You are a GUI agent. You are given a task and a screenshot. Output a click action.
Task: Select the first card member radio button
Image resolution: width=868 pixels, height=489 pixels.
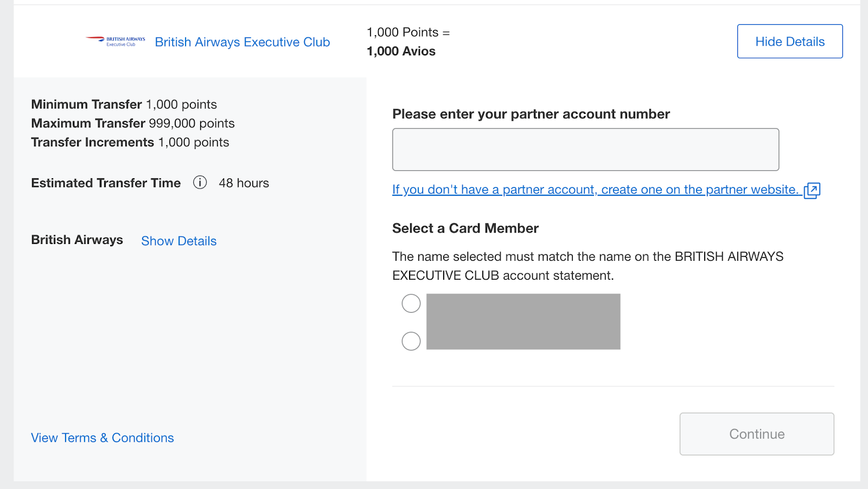[411, 304]
